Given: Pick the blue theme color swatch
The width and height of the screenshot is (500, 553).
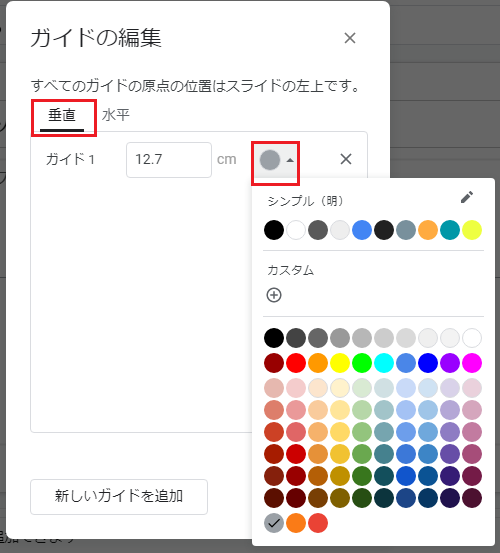Looking at the screenshot, I should pos(362,230).
